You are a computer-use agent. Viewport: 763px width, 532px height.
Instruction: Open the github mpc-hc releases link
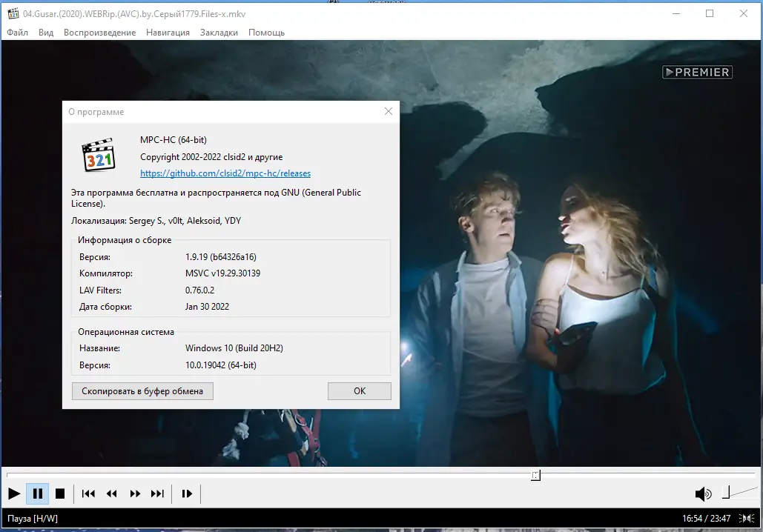225,173
